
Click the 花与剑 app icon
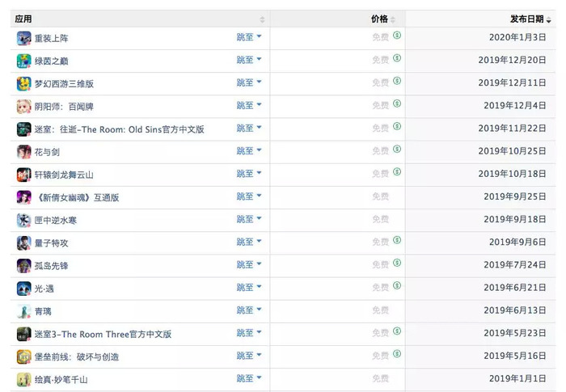point(23,152)
